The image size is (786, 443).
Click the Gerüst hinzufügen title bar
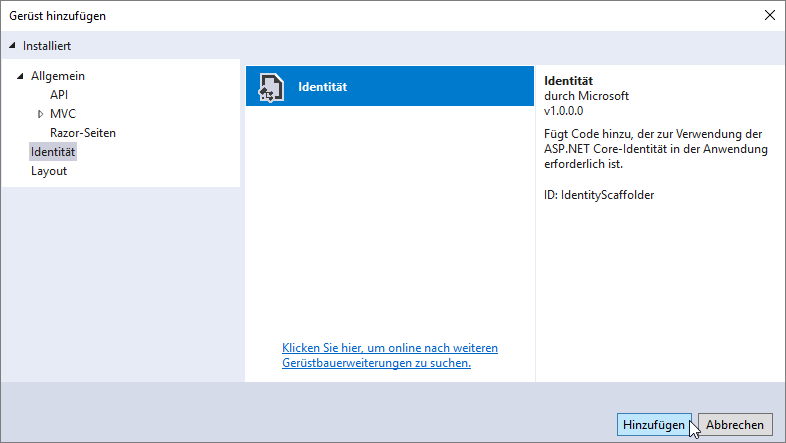pyautogui.click(x=300, y=15)
